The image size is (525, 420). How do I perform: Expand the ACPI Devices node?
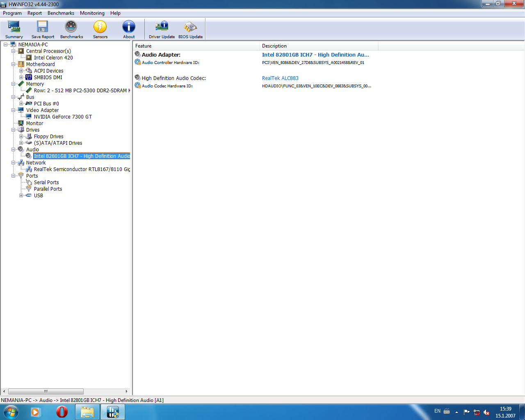(21, 71)
